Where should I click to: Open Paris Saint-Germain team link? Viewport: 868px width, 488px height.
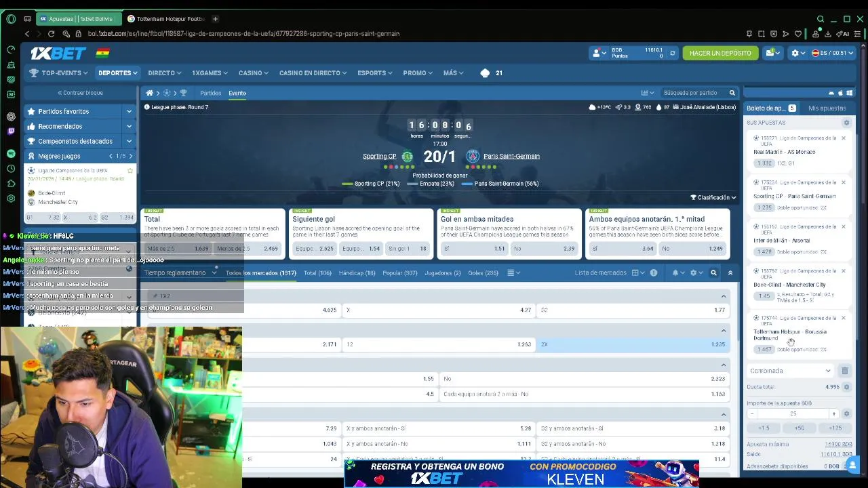tap(511, 156)
